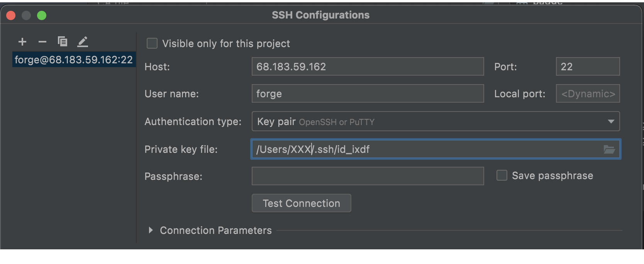Focus the Passphrase input field
The height and width of the screenshot is (264, 644).
(x=367, y=176)
